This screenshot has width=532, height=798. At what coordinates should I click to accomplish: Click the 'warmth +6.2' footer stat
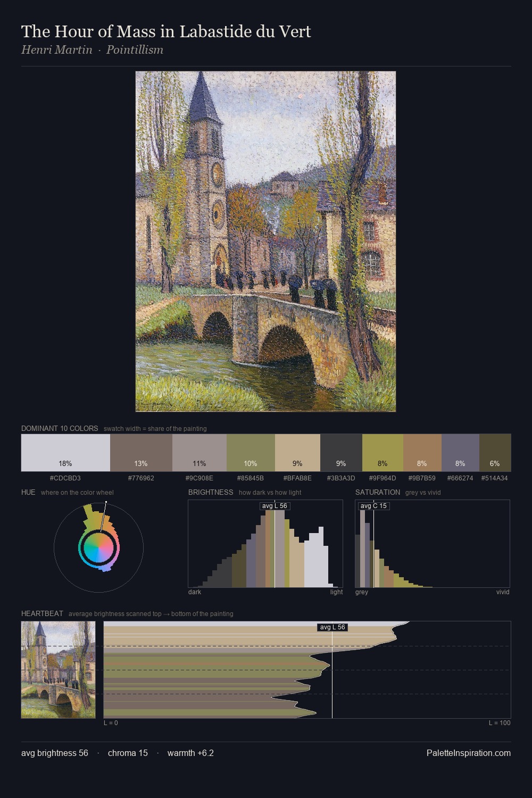(190, 753)
